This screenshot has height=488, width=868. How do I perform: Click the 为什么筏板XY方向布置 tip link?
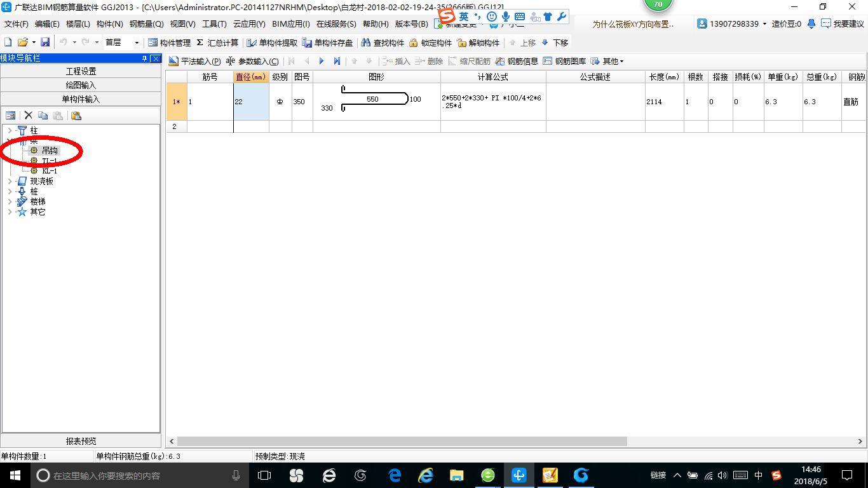click(x=633, y=24)
